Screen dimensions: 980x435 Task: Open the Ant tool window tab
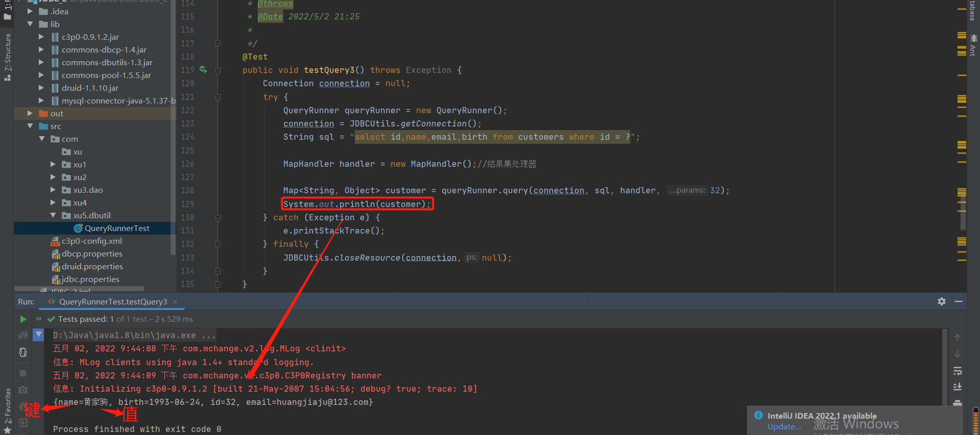(973, 45)
